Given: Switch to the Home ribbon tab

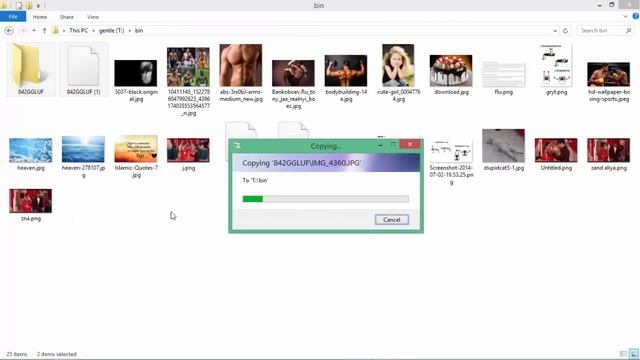Looking at the screenshot, I should (40, 17).
